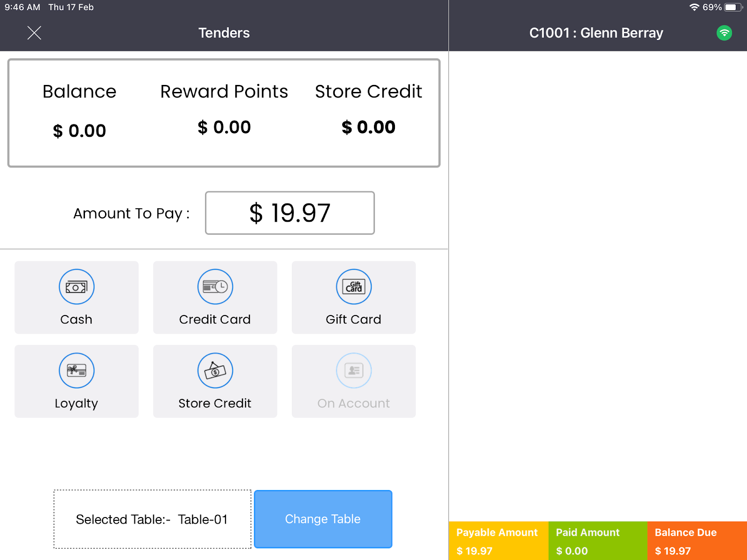Click the Amount To Pay $19.97 field
The image size is (747, 560).
(x=289, y=213)
